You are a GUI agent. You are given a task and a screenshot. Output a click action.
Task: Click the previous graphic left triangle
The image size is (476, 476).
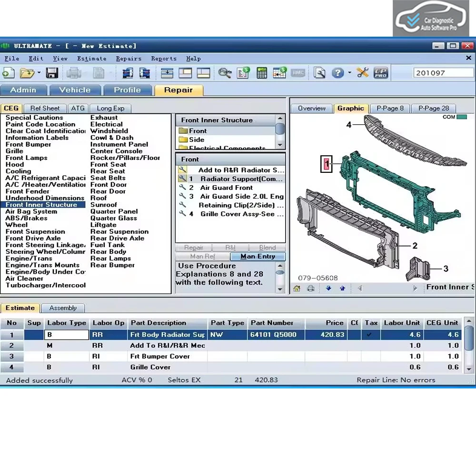tap(360, 288)
